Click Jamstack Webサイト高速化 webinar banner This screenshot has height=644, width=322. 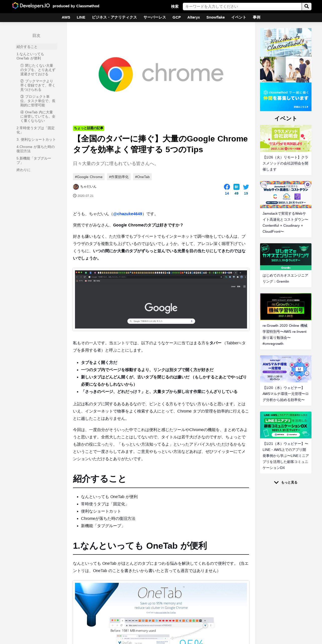286,195
